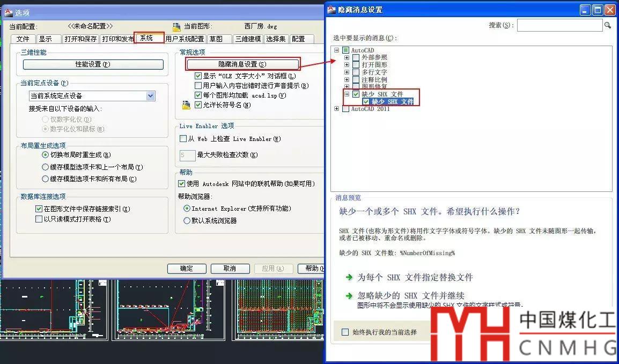Switch to the 三维建模 tab
This screenshot has width=619, height=364.
click(248, 39)
